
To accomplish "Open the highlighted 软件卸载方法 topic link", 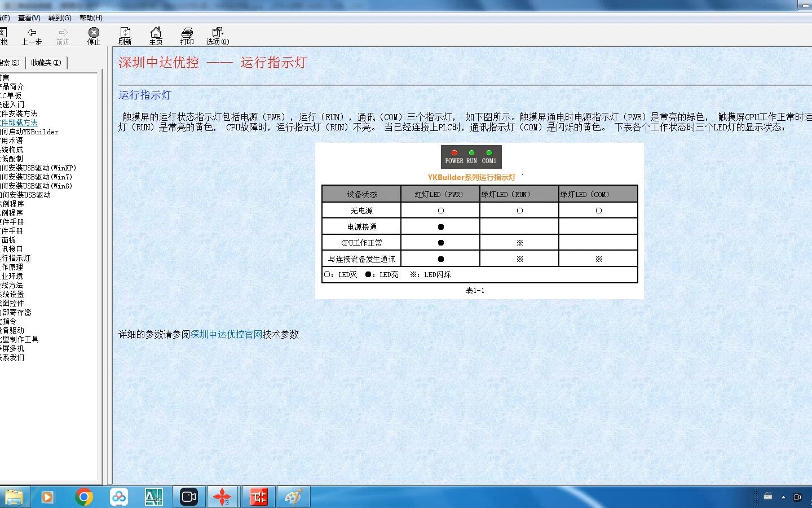I will pos(19,122).
